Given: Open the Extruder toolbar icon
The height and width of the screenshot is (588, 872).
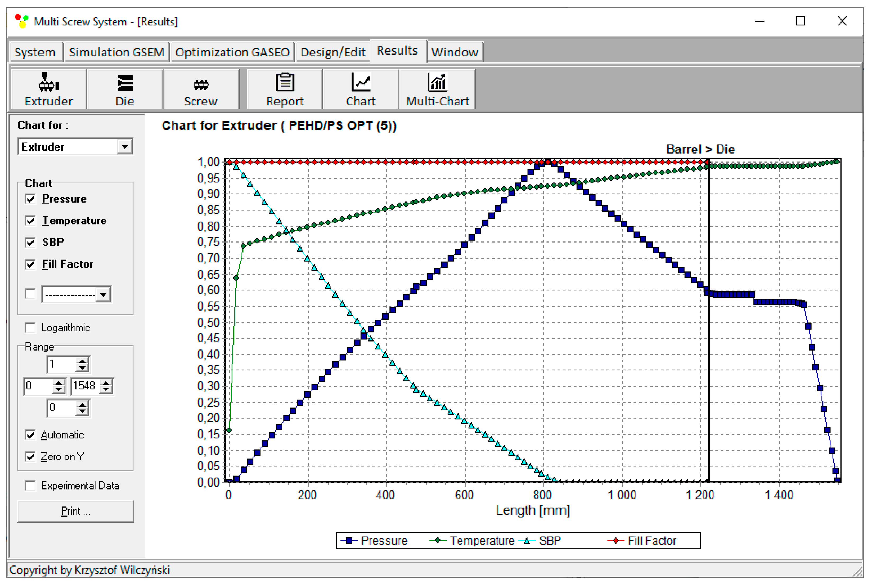Looking at the screenshot, I should coord(49,82).
